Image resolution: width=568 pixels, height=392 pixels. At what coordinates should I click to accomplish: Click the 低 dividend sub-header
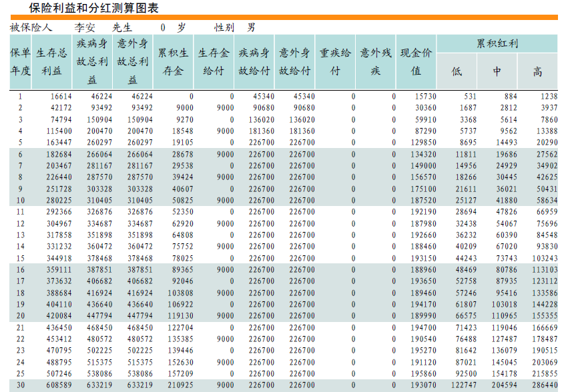[x=457, y=71]
